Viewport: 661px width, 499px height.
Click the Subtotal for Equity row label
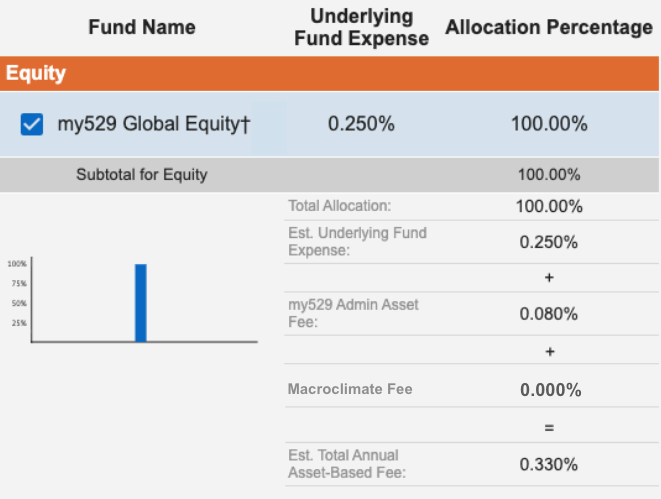click(142, 174)
